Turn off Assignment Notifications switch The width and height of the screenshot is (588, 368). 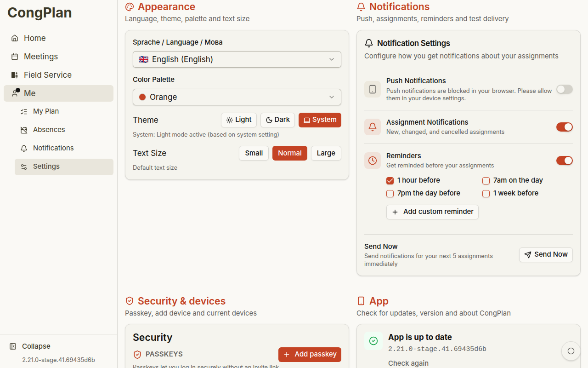565,127
